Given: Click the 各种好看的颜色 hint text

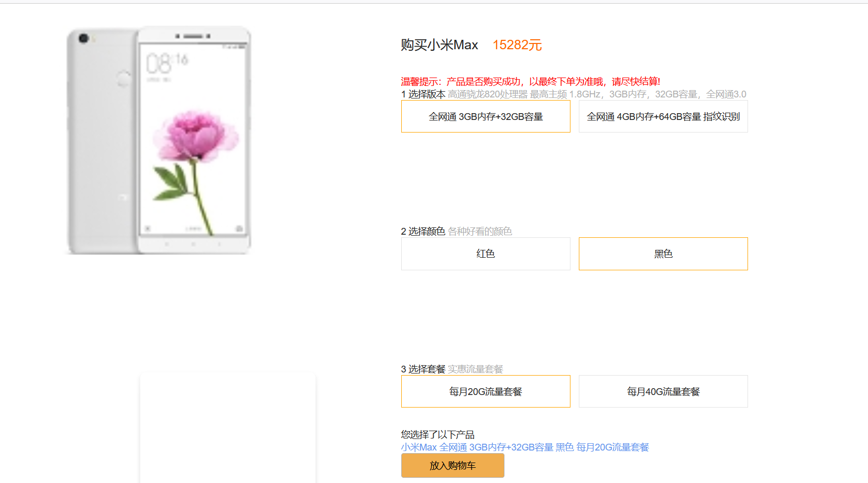Looking at the screenshot, I should point(480,232).
